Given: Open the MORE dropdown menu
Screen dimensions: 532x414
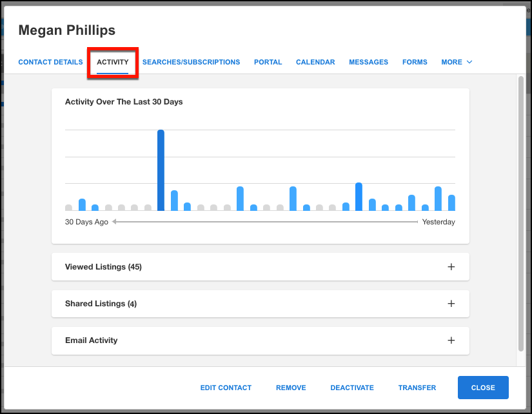Looking at the screenshot, I should tap(457, 63).
